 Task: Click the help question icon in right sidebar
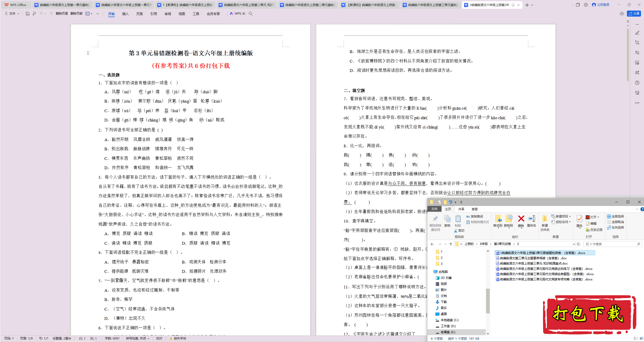click(637, 83)
